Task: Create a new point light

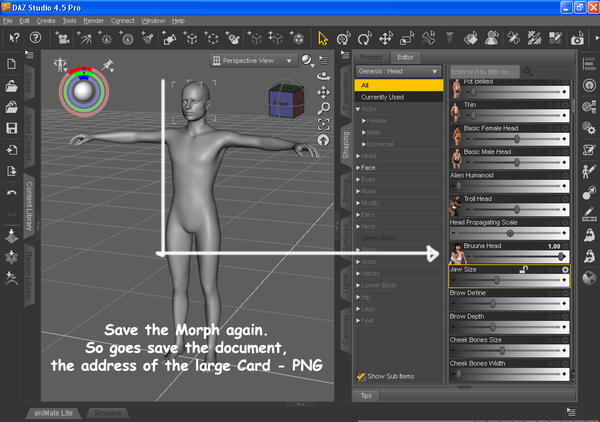Action: tap(105, 38)
